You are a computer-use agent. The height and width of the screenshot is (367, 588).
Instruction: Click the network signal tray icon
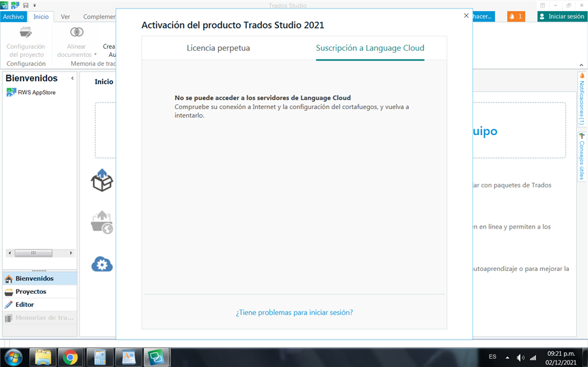pyautogui.click(x=533, y=358)
